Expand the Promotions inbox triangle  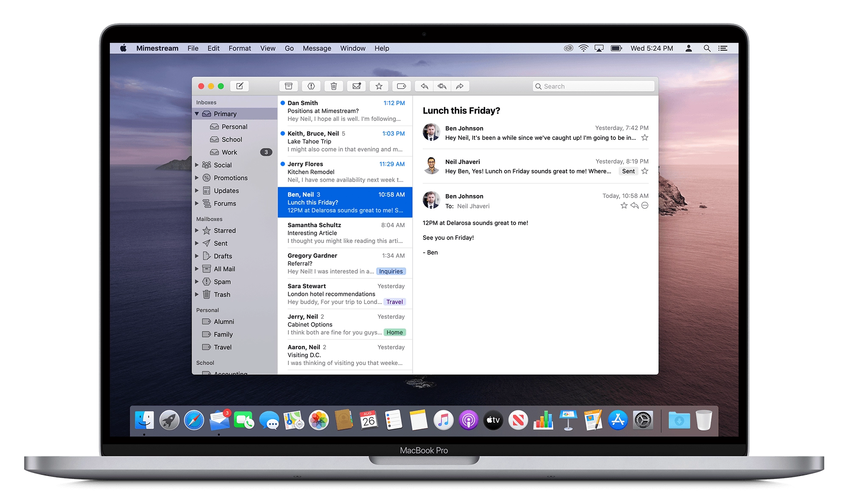(197, 178)
